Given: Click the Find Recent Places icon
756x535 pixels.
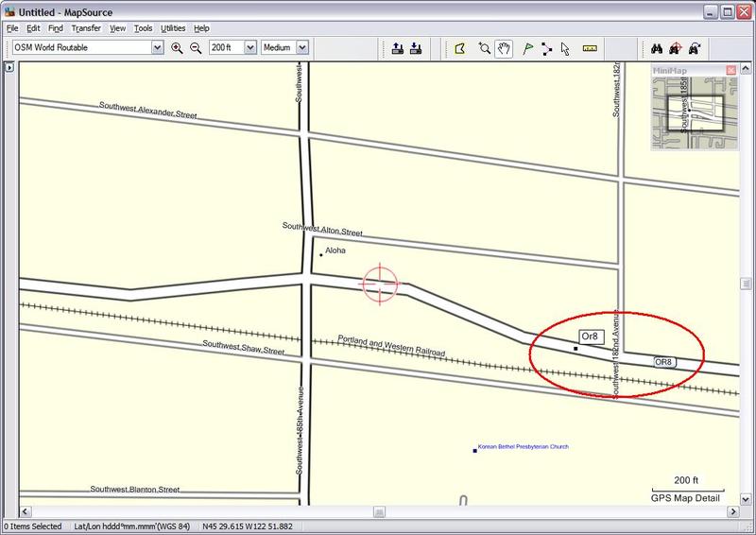Looking at the screenshot, I should click(x=695, y=48).
